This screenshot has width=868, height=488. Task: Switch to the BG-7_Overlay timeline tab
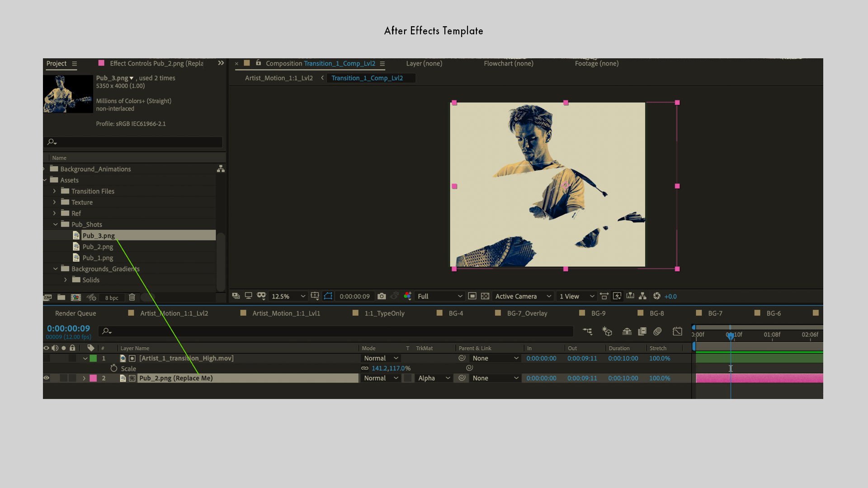pyautogui.click(x=527, y=313)
